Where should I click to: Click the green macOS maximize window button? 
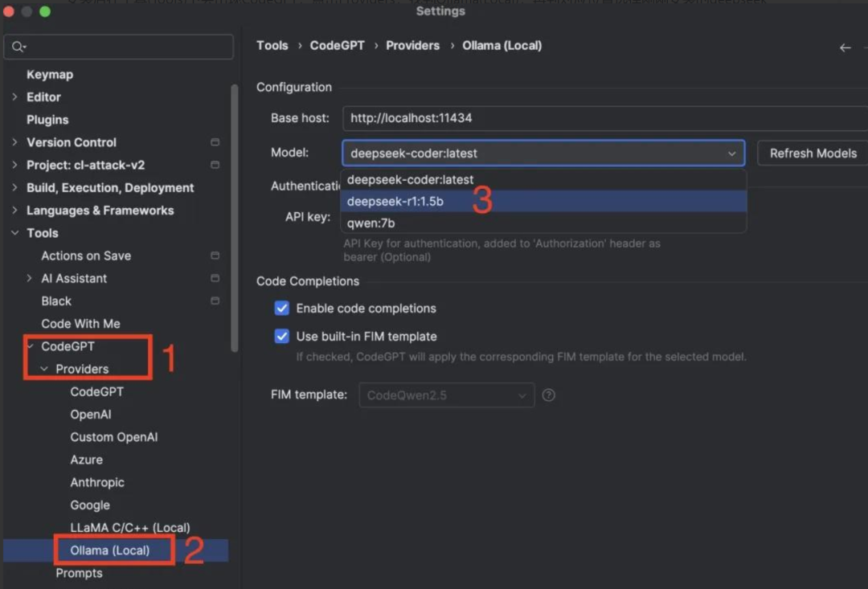coord(44,11)
